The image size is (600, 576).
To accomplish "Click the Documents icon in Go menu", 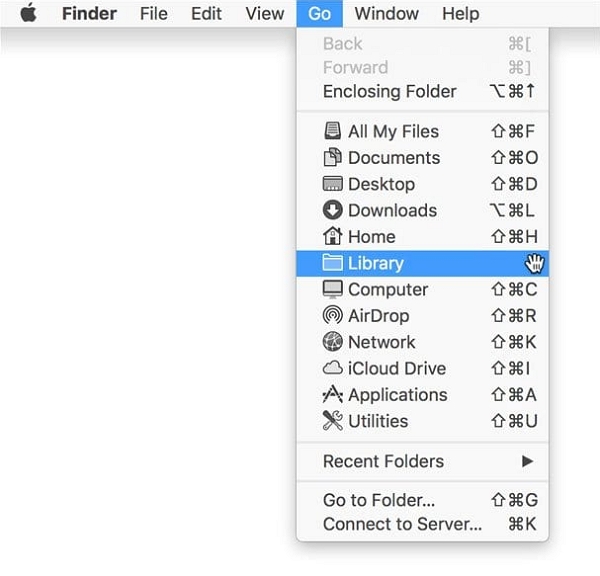I will [x=332, y=157].
